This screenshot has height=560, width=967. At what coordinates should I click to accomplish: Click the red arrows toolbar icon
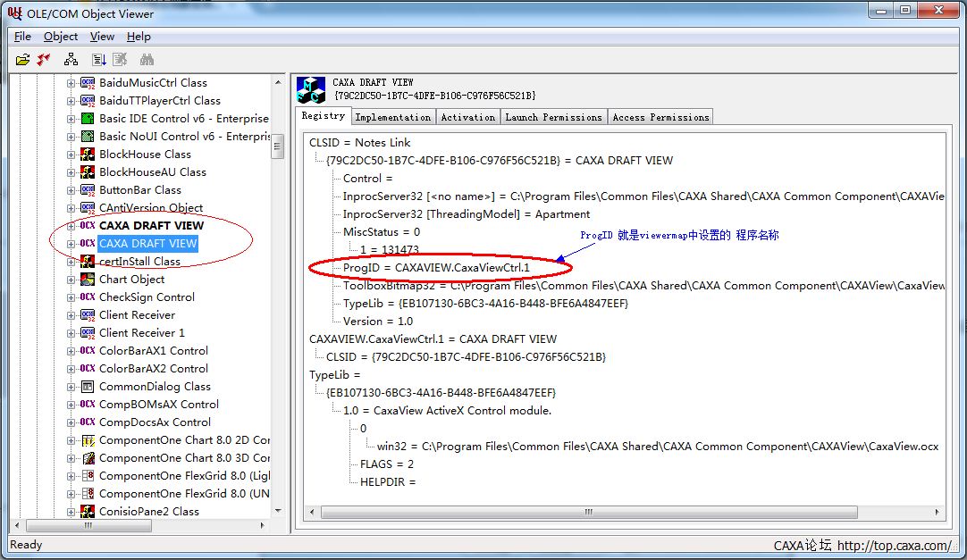(44, 60)
